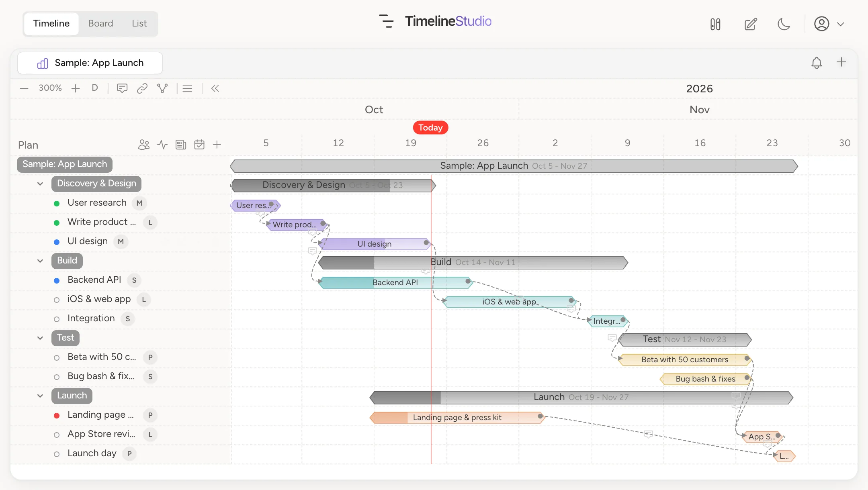868x490 pixels.
Task: Collapse sidebar with double chevron icon
Action: [215, 88]
